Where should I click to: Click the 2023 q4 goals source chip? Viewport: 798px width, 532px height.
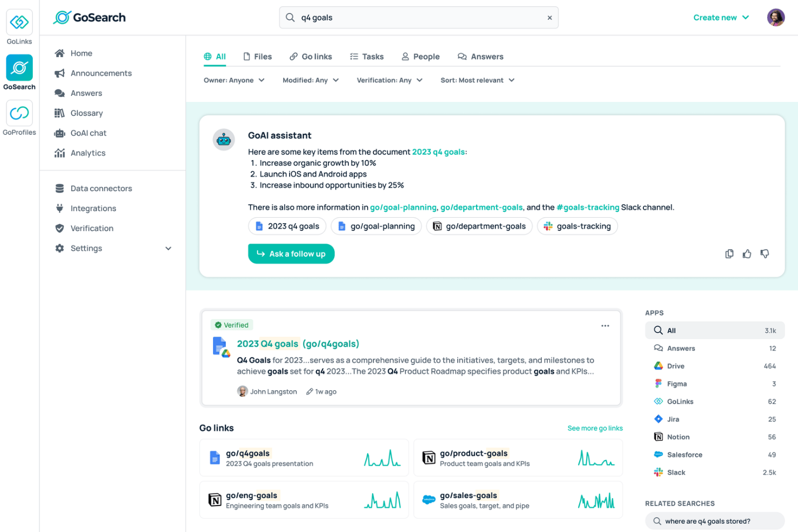pyautogui.click(x=287, y=226)
